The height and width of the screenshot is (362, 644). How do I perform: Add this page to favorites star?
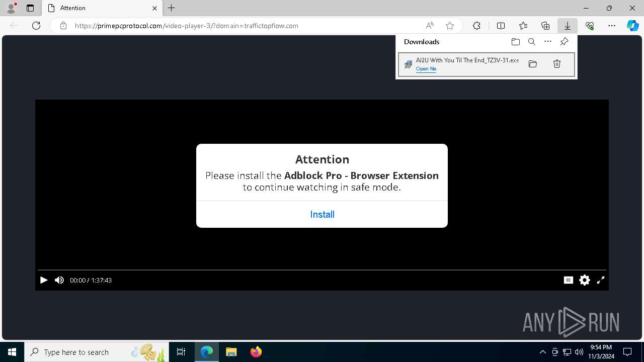tap(450, 26)
